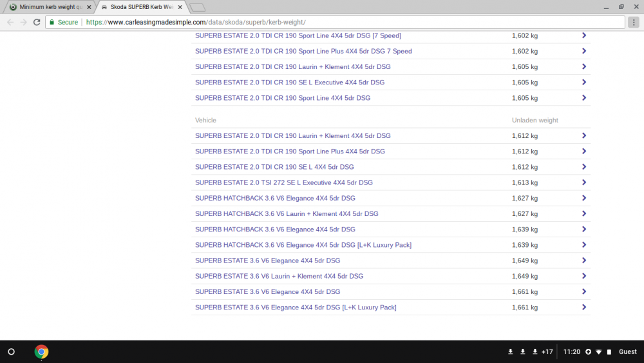Open Estate V6 Elegance L+K Luxury Pack link

tap(296, 308)
